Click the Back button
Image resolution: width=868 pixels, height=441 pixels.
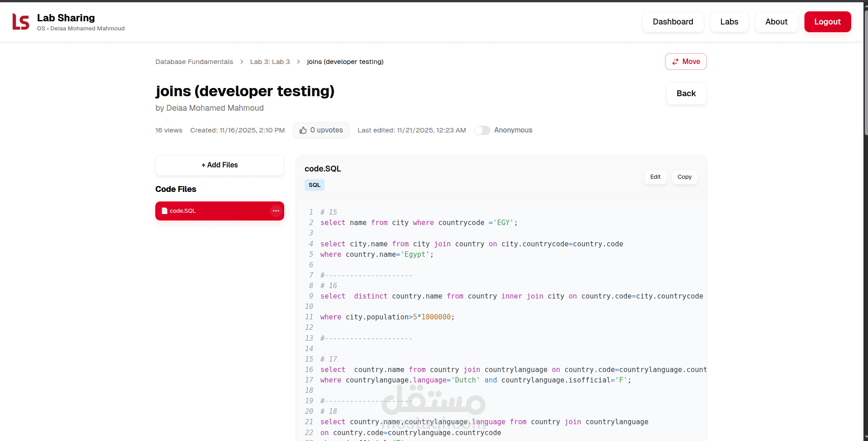click(x=686, y=93)
